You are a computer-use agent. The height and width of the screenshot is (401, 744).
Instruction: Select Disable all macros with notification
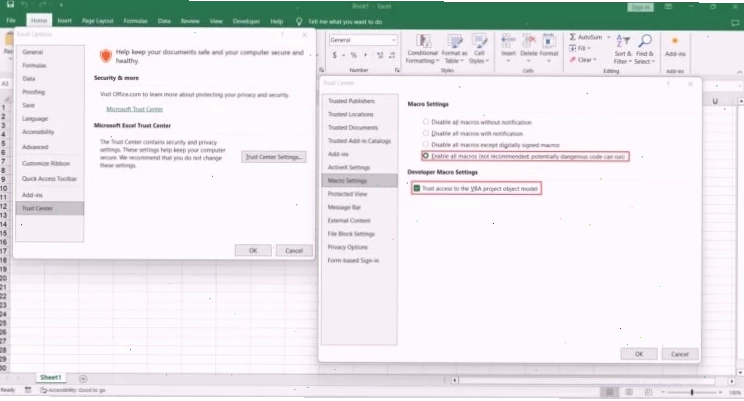(x=426, y=133)
